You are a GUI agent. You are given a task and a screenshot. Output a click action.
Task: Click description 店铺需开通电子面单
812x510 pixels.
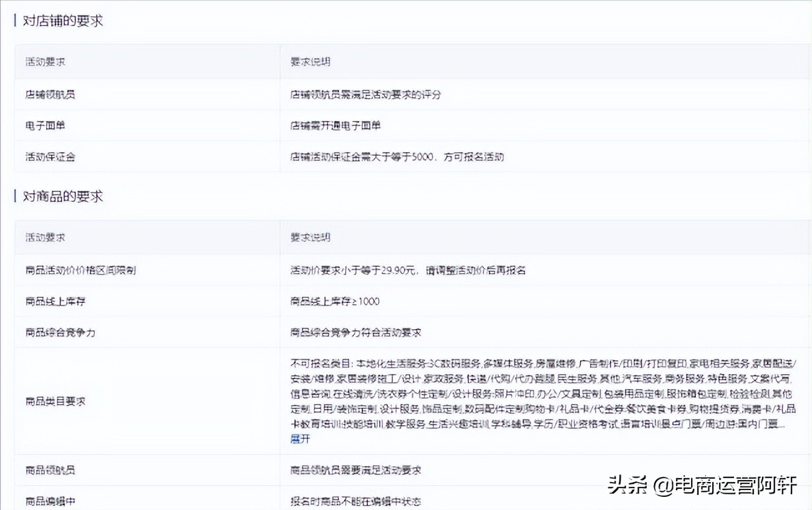(x=335, y=126)
